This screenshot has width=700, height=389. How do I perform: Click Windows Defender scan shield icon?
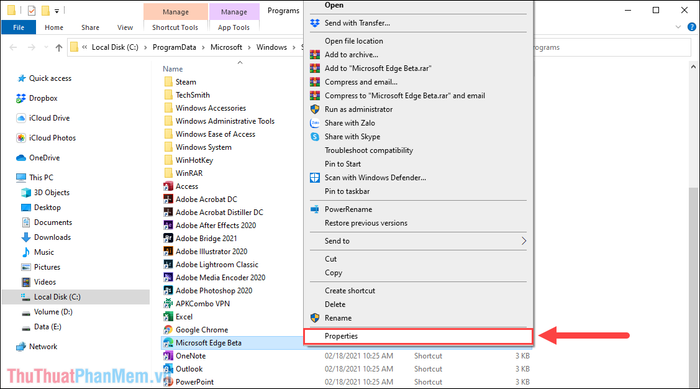[x=315, y=178]
